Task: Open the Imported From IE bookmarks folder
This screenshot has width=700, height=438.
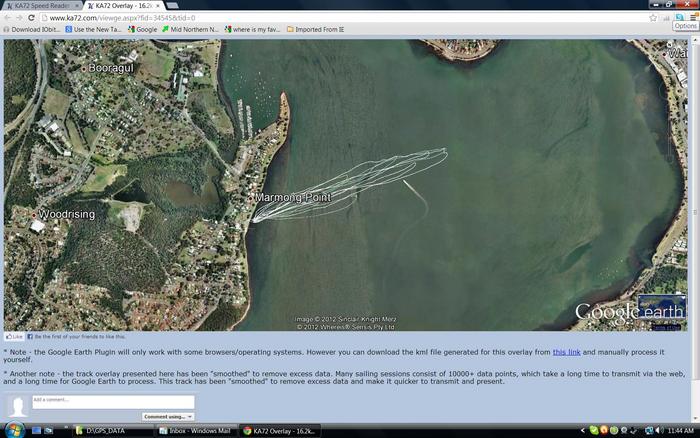Action: tap(315, 30)
